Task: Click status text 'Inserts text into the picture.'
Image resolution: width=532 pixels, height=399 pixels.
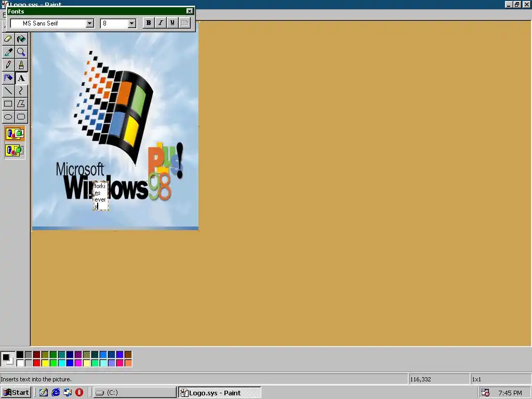Action: (36, 379)
